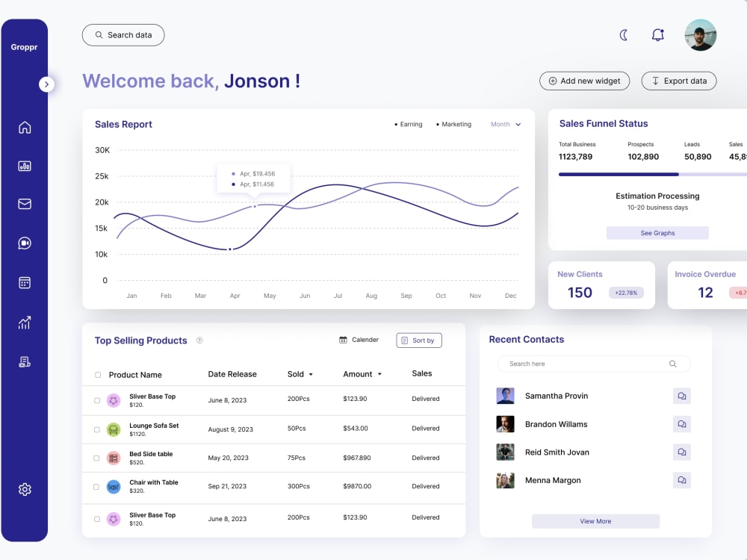Open the Mail section from the sidebar
Screen dimensions: 747x560
25,204
